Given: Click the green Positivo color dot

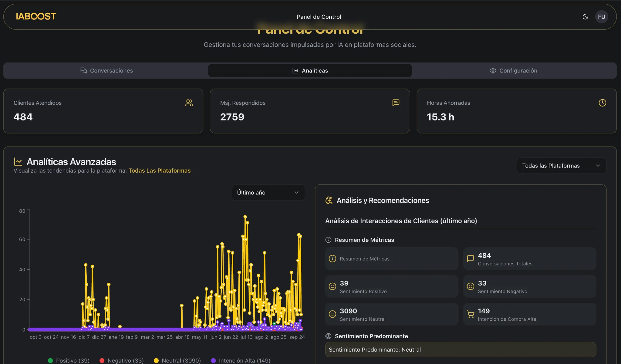Looking at the screenshot, I should tap(51, 360).
